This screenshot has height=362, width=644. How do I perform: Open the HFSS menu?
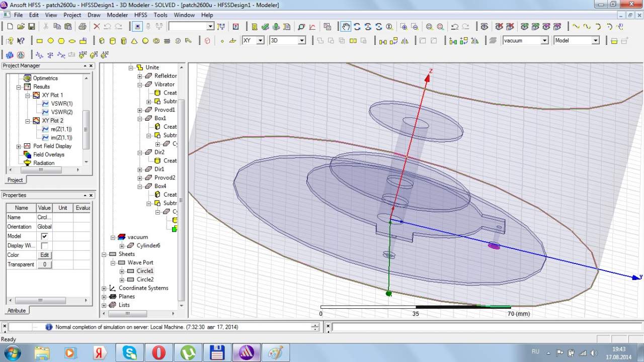(x=140, y=15)
